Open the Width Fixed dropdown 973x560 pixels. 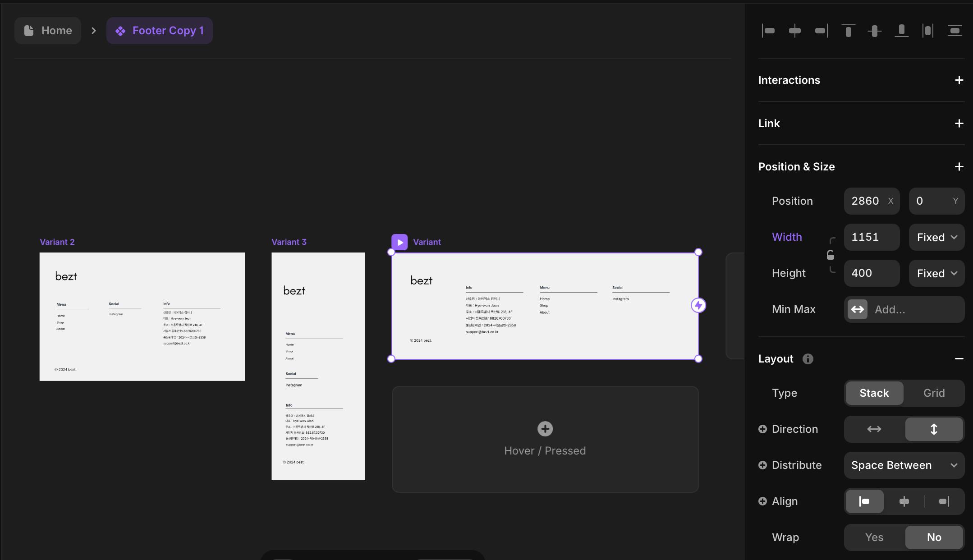click(936, 237)
